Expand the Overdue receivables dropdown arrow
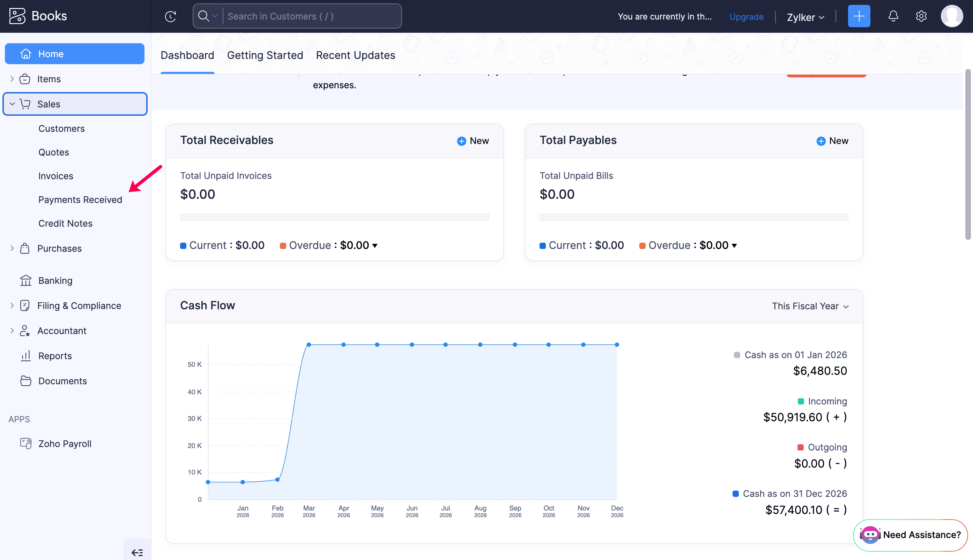This screenshot has width=973, height=560. (x=375, y=245)
